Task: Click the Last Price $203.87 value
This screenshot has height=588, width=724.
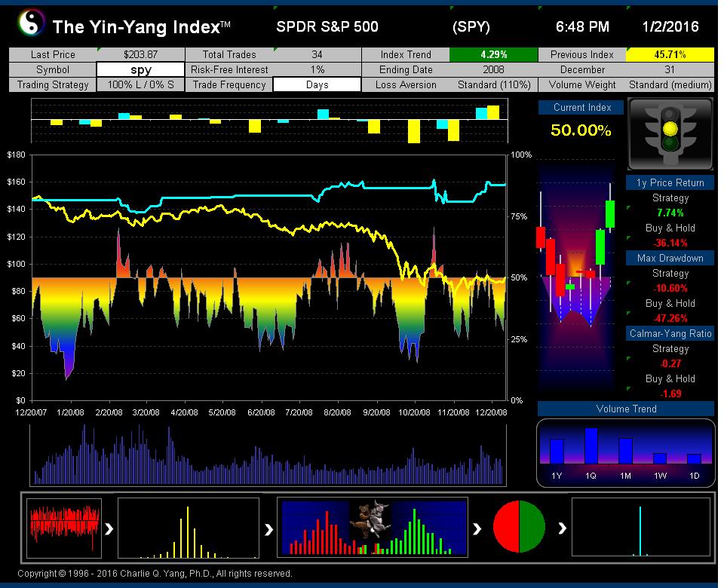Action: pyautogui.click(x=140, y=54)
